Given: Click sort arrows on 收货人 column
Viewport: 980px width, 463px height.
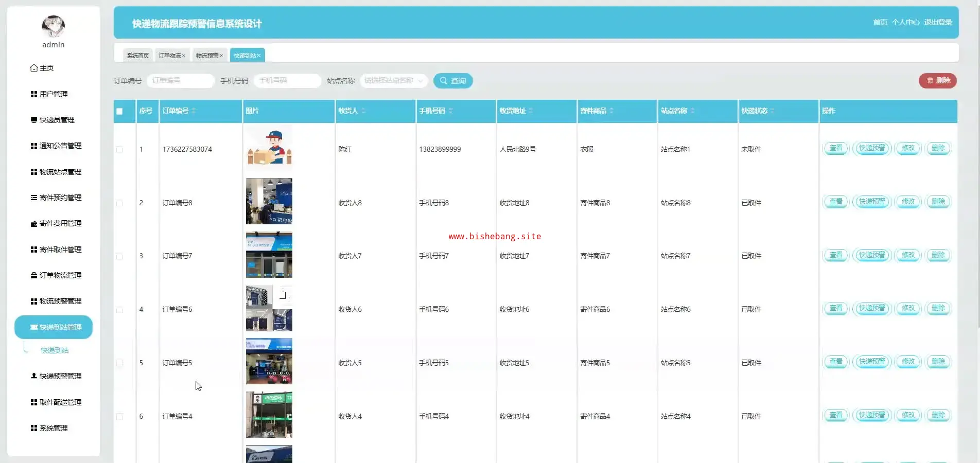Looking at the screenshot, I should coord(363,111).
